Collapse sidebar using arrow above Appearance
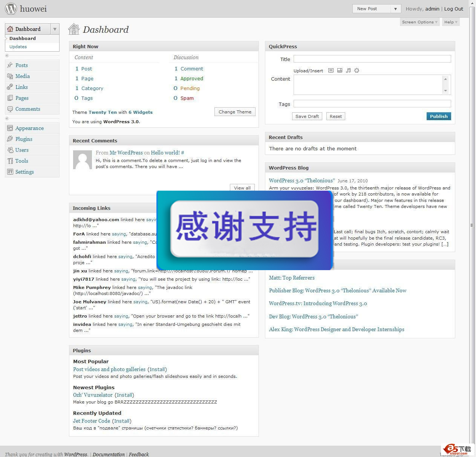This screenshot has height=457, width=476. [7, 119]
